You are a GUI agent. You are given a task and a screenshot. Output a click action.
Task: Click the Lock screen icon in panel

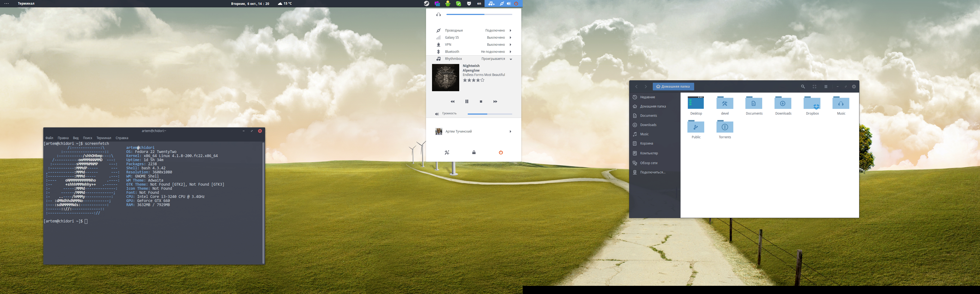(474, 152)
